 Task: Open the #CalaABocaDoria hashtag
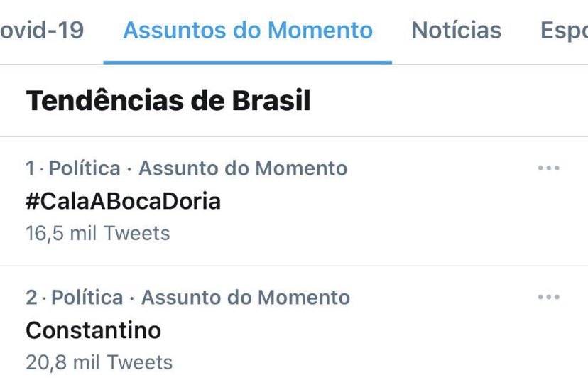pos(123,201)
